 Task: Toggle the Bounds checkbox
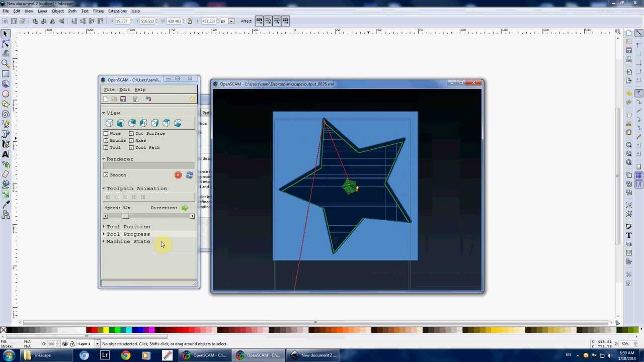(x=106, y=141)
